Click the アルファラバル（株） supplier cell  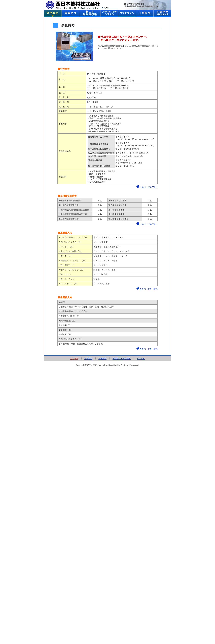(x=75, y=284)
